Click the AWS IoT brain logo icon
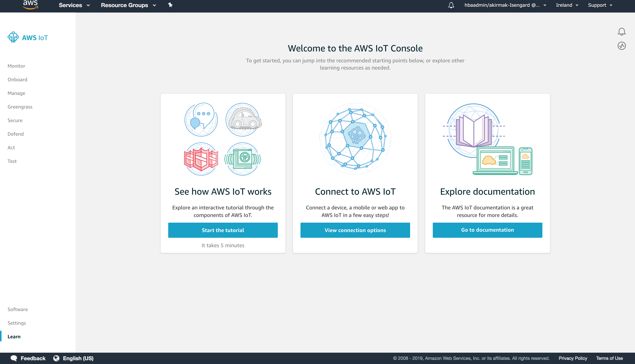635x364 pixels. point(13,37)
